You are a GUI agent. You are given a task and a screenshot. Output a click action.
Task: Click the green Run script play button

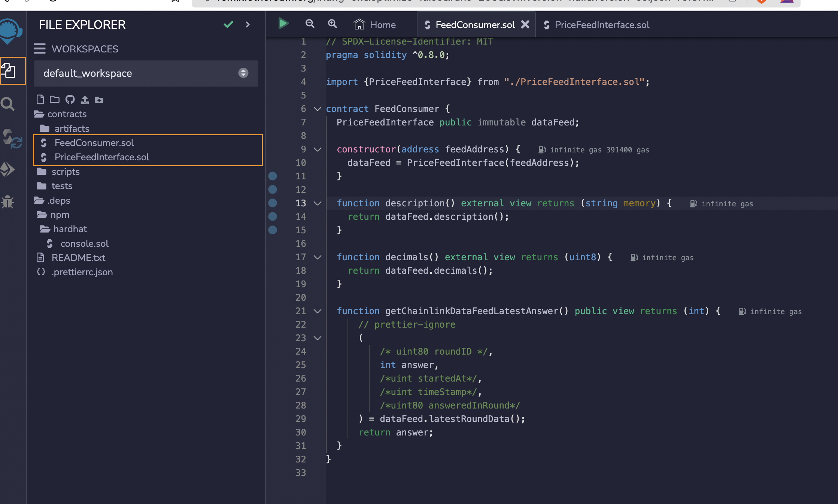(283, 24)
